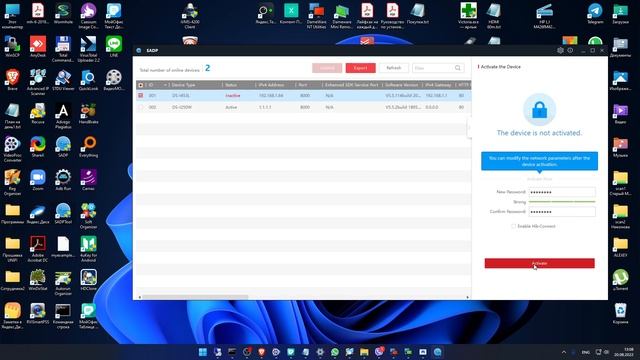This screenshot has width=640, height=360.
Task: Launch HandBrake desktop icon
Action: click(88, 114)
